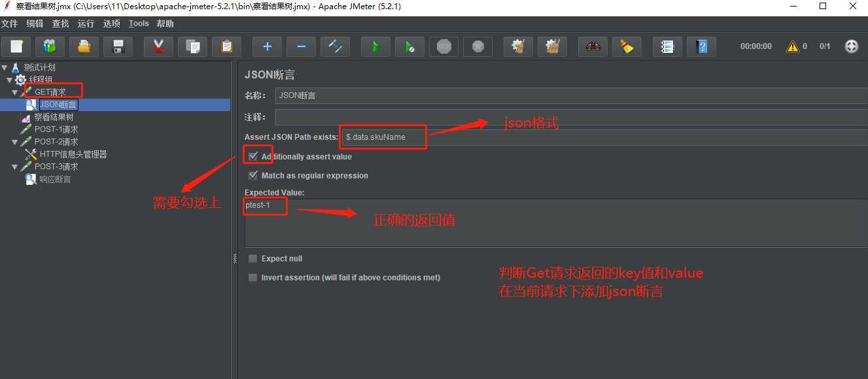The height and width of the screenshot is (379, 868).
Task: Select the HTTP信息头管理器 tree item
Action: [73, 154]
